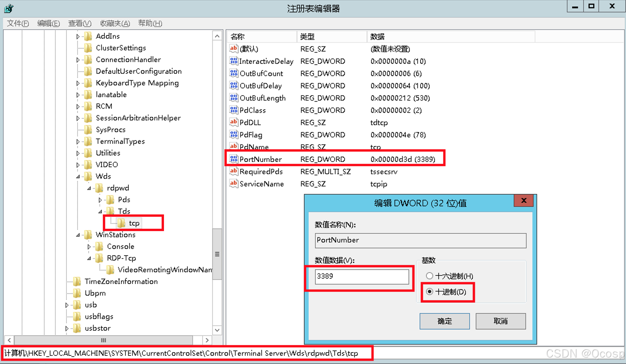Click the PortNumber DWORD value icon

[x=234, y=159]
